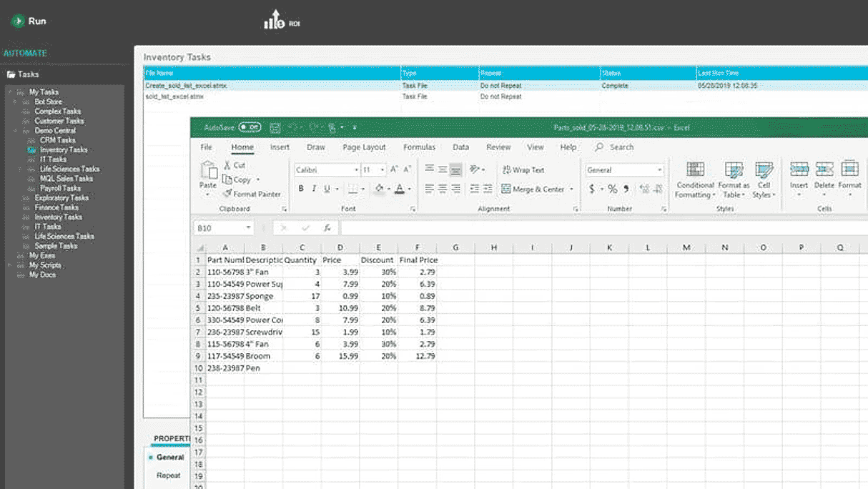
Task: Click the Paste clipboard icon in Excel
Action: 208,171
